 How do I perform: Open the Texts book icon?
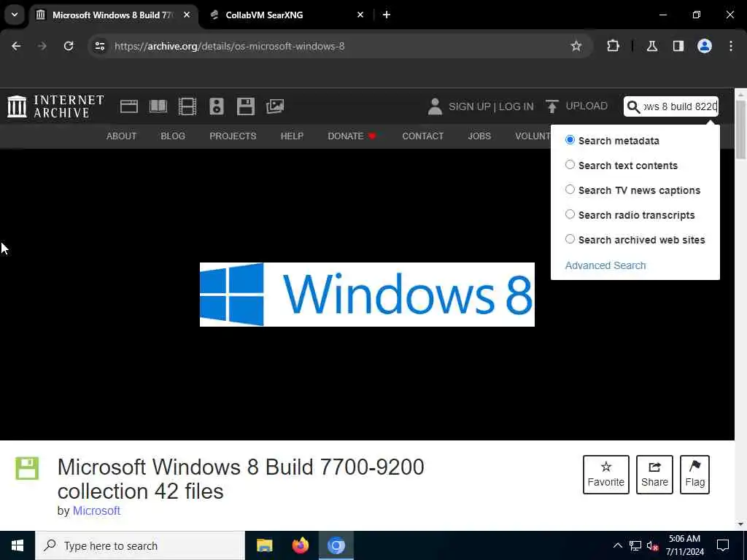pyautogui.click(x=158, y=106)
